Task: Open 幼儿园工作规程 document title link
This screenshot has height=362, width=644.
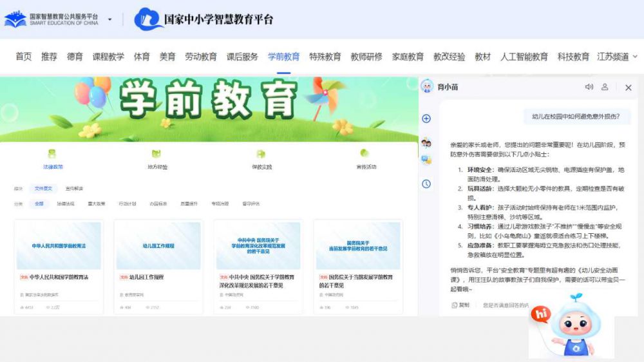Action: [x=146, y=277]
